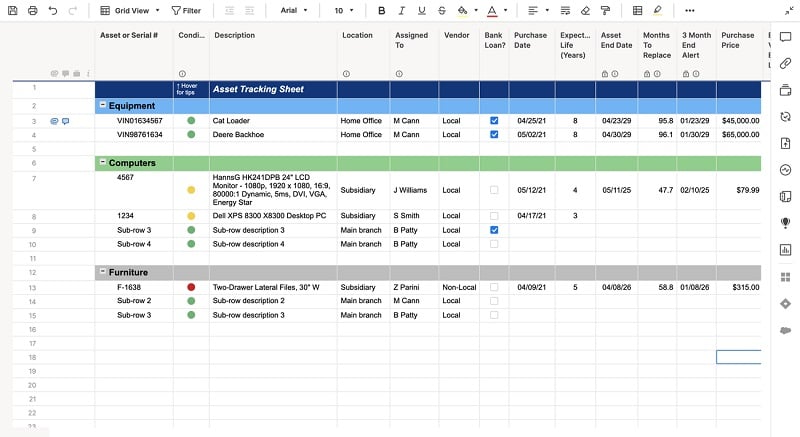The image size is (800, 437).
Task: Collapse the Equipment section
Action: click(103, 105)
